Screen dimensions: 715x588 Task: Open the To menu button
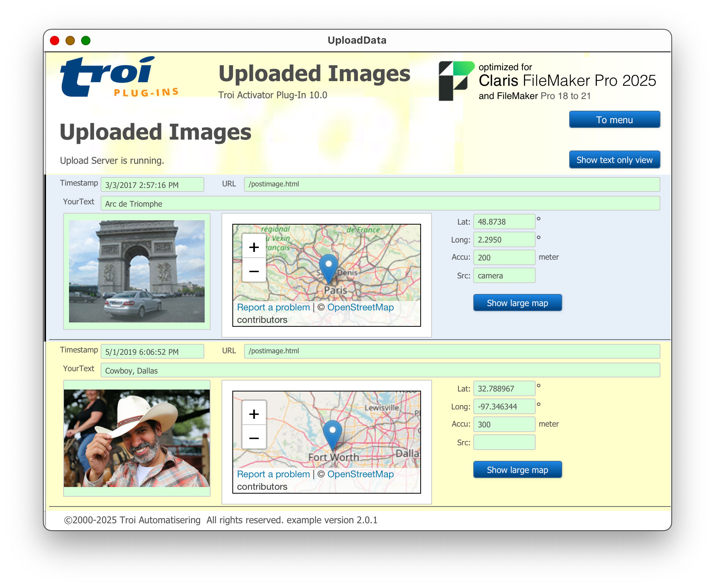tap(614, 120)
